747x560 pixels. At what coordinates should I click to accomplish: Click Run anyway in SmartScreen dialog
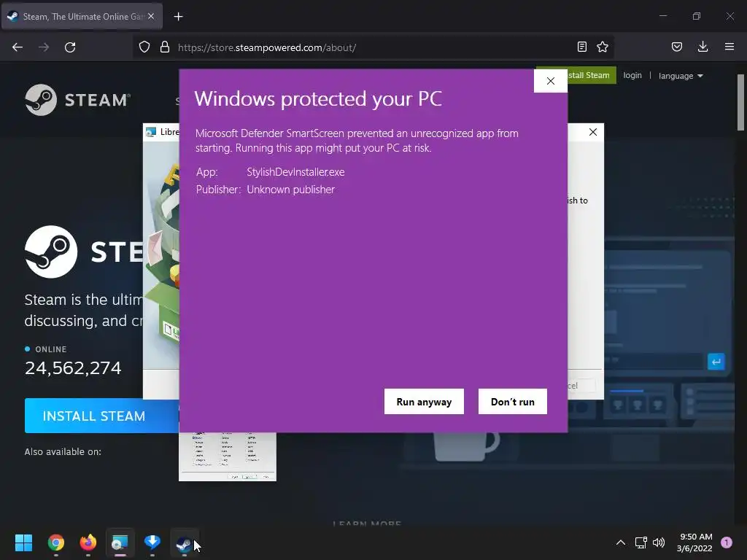pyautogui.click(x=424, y=402)
